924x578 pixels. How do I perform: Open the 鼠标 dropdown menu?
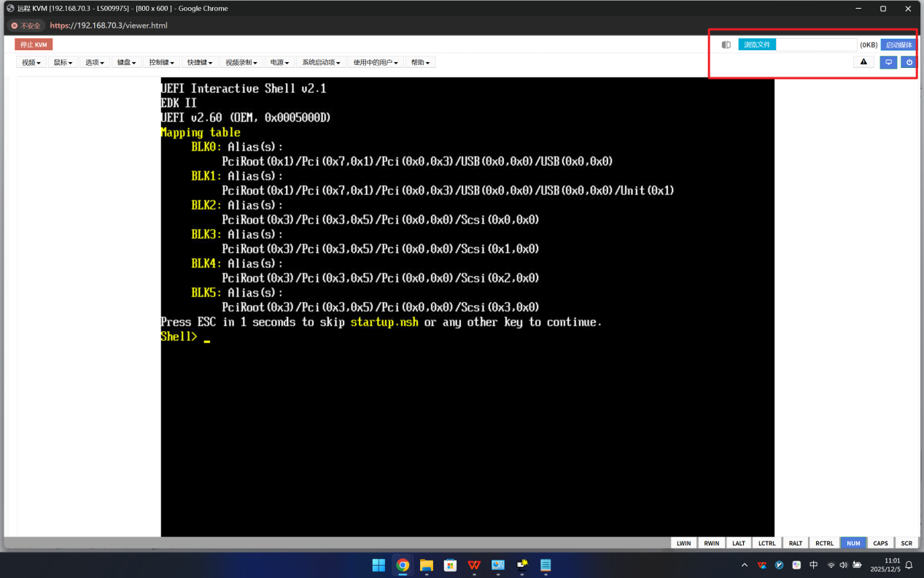click(63, 63)
